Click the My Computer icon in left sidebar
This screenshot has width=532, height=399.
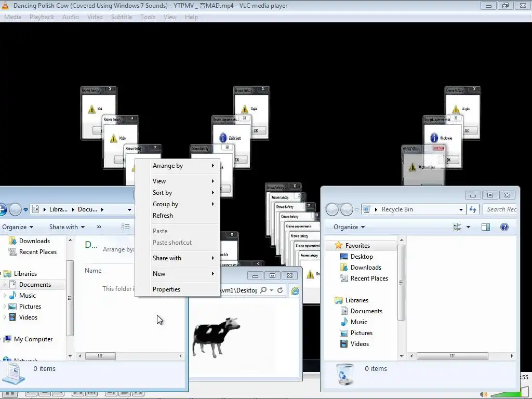pyautogui.click(x=7, y=339)
